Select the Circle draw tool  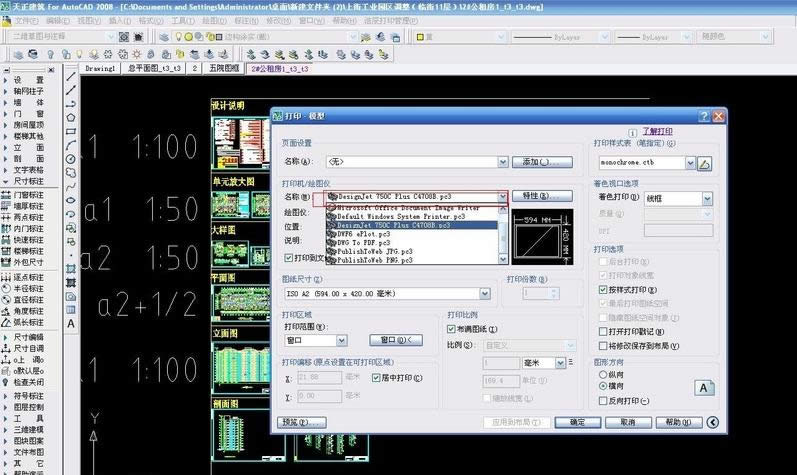(71, 159)
